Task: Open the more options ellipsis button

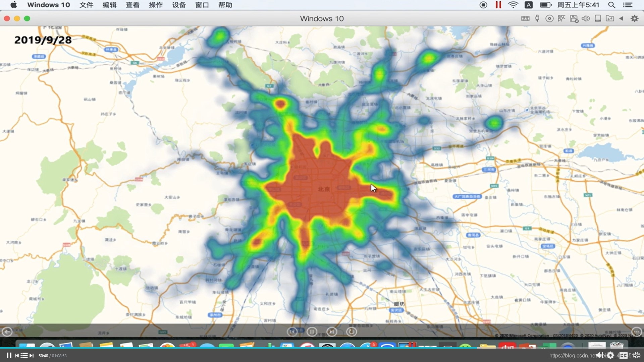Action: point(636,332)
